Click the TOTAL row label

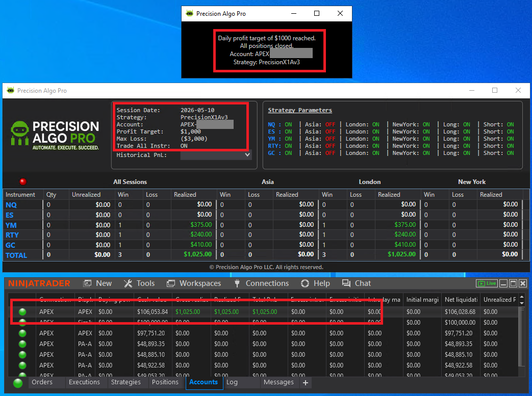16,255
